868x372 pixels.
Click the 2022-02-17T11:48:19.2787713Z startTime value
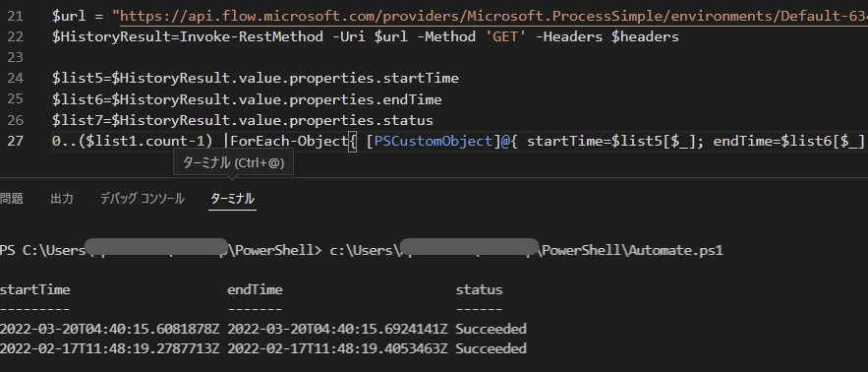110,348
